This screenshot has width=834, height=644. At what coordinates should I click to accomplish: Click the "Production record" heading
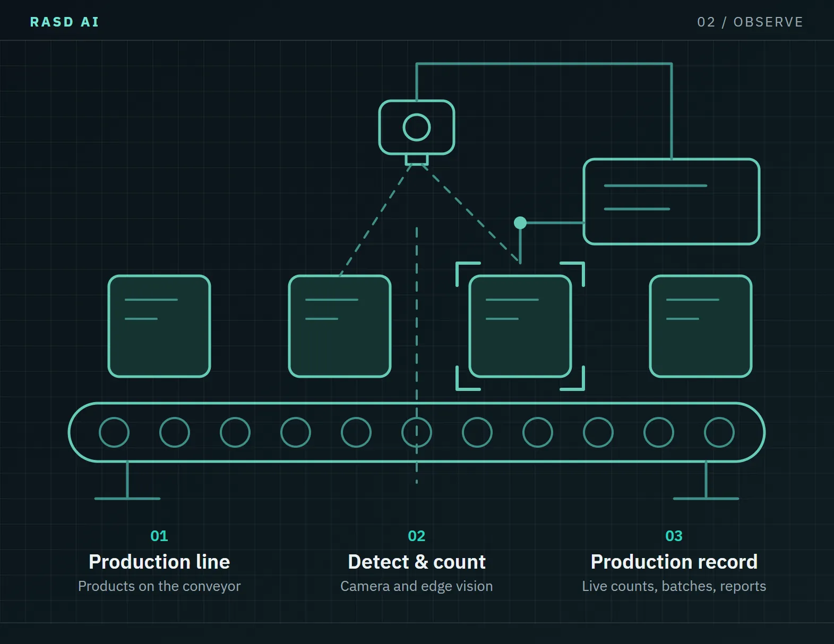(674, 562)
